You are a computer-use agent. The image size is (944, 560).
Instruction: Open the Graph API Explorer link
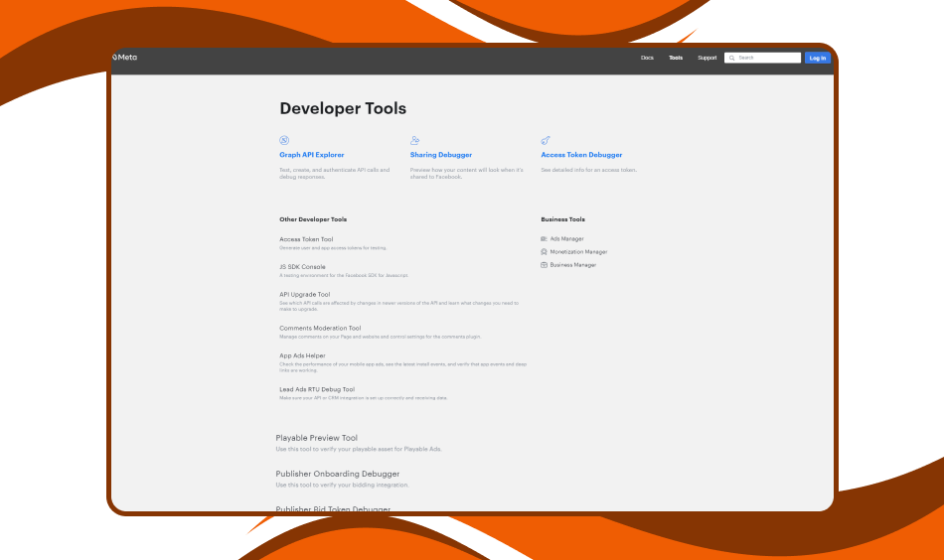tap(312, 155)
